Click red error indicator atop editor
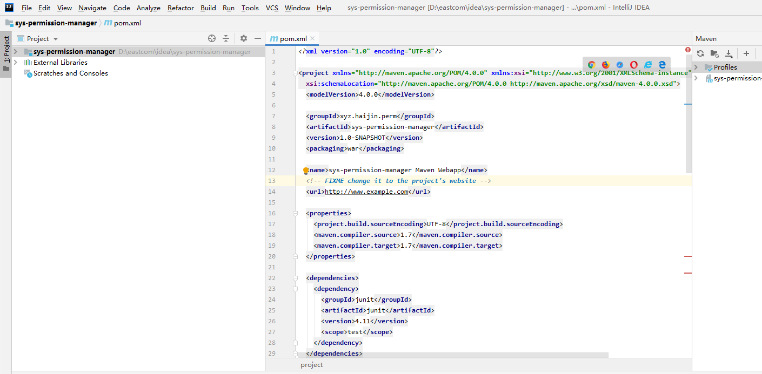762x374 pixels. (x=688, y=50)
